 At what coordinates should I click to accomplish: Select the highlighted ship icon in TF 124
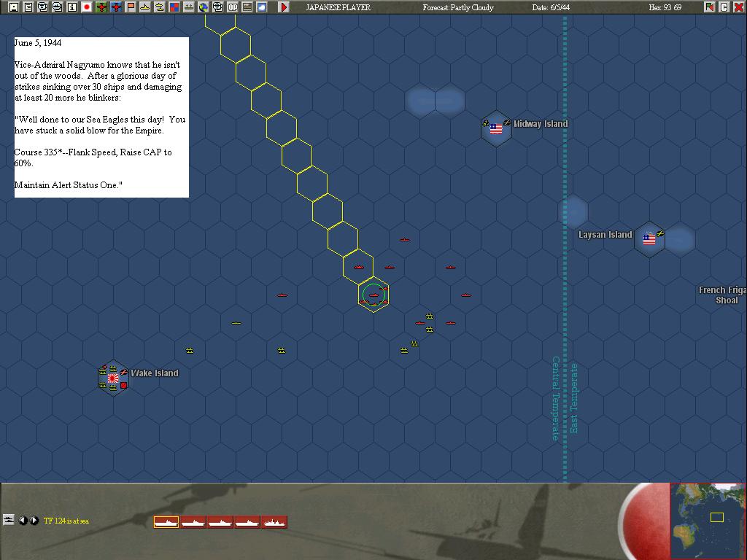pyautogui.click(x=166, y=522)
